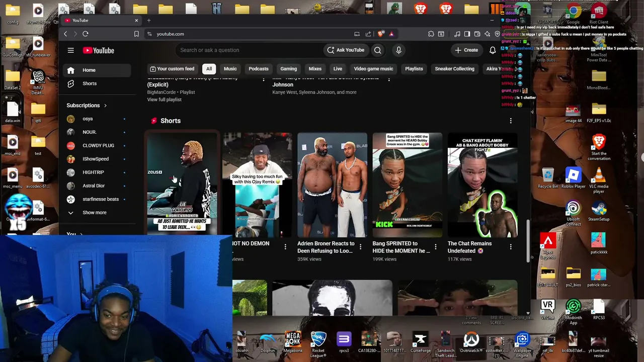Viewport: 644px width, 362px height.
Task: Select the Music filter chip
Action: pos(230,69)
